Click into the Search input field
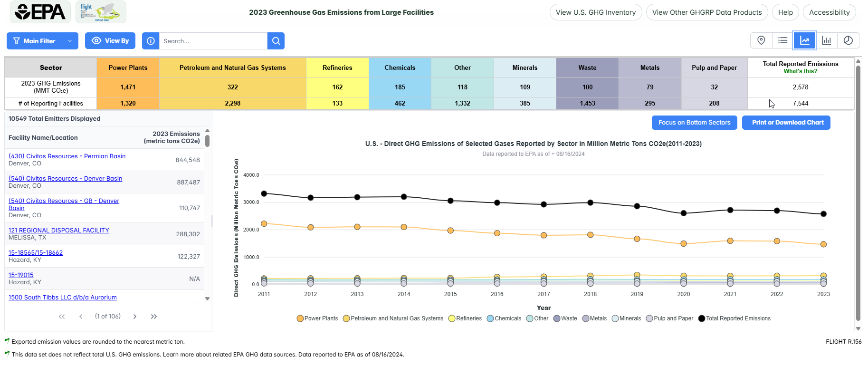 (x=213, y=41)
